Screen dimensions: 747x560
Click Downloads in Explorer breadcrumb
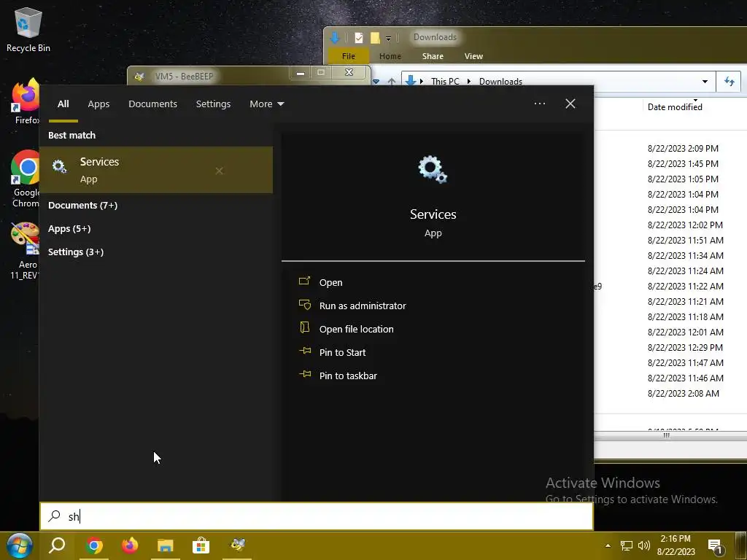(500, 82)
